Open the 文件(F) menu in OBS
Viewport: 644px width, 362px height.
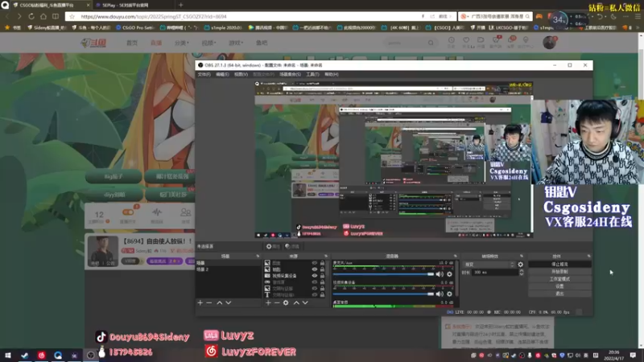tap(204, 74)
